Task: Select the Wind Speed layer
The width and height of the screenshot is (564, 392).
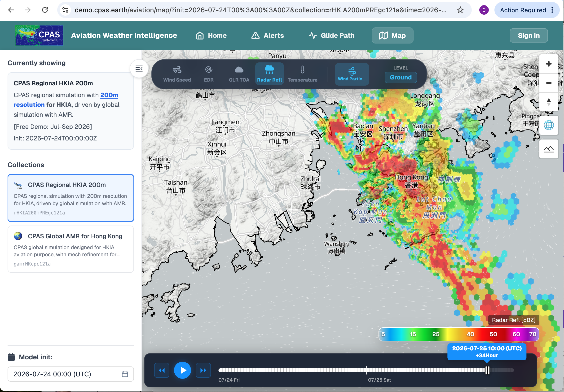Action: pyautogui.click(x=177, y=74)
